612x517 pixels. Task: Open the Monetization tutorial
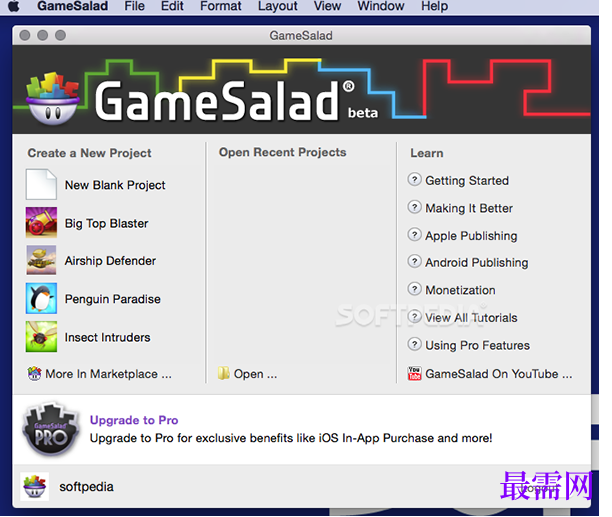pos(461,290)
